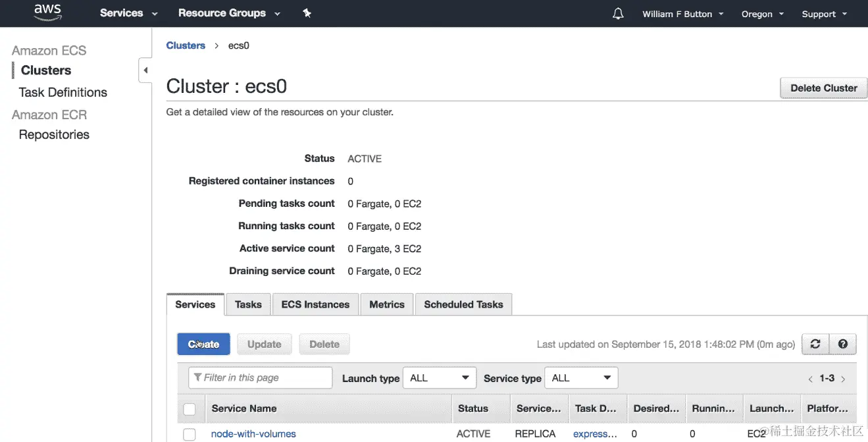Expand the Services menu in navbar
Screen dimensions: 868x442
[129, 13]
